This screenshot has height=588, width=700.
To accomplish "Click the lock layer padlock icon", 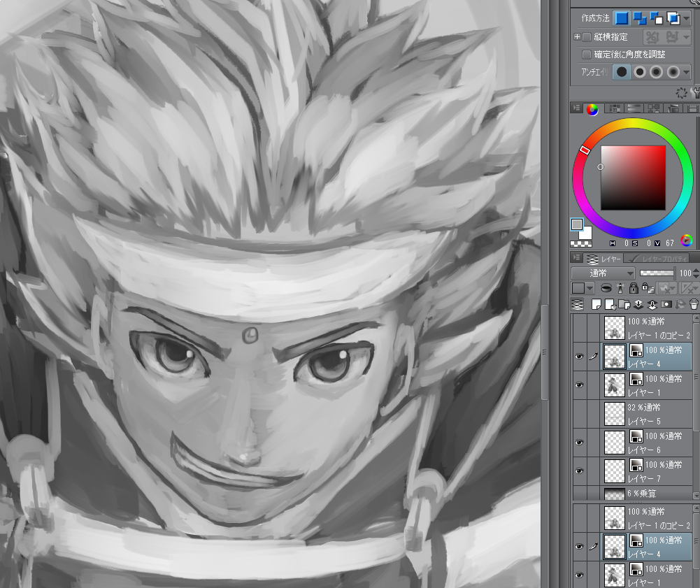I will click(633, 288).
